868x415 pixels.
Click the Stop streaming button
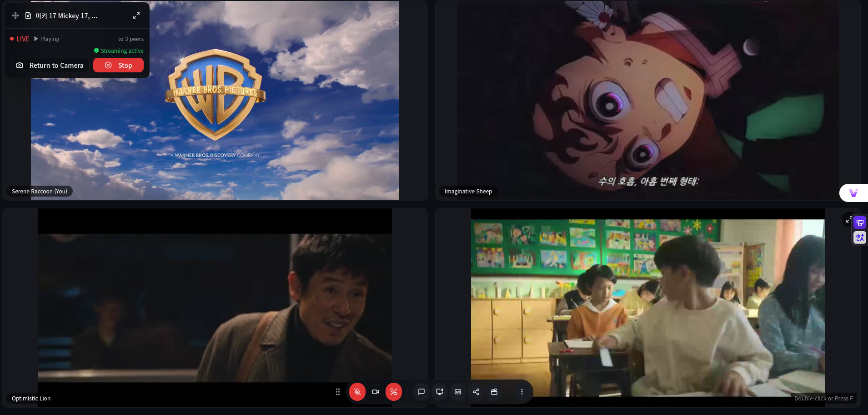118,65
